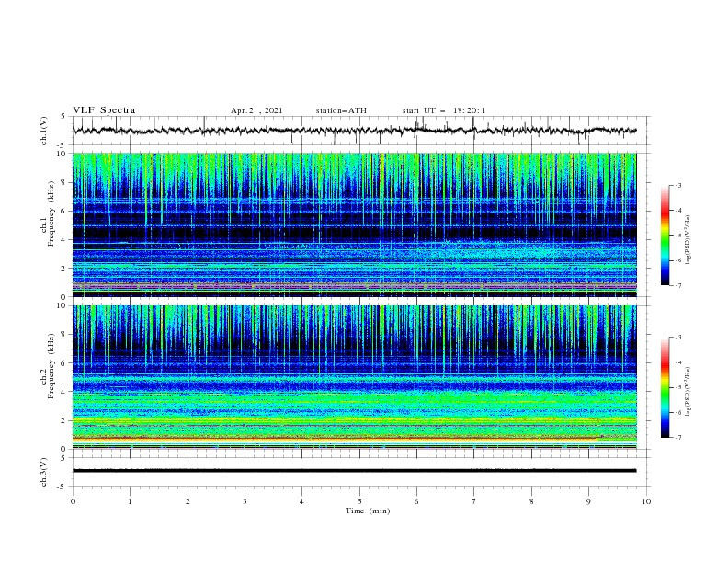Image resolution: width=728 pixels, height=563 pixels.
Task: Click the ch.1 spectrogram panel
Action: point(355,224)
